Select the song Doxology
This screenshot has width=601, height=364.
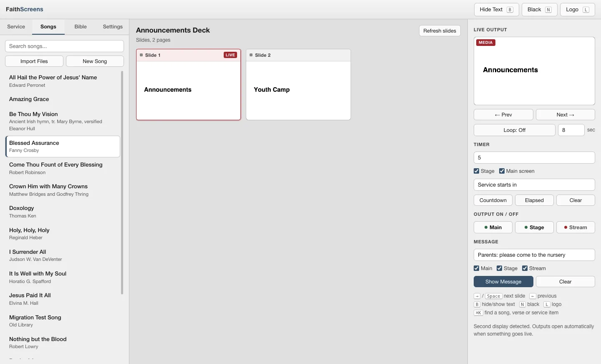coord(63,212)
